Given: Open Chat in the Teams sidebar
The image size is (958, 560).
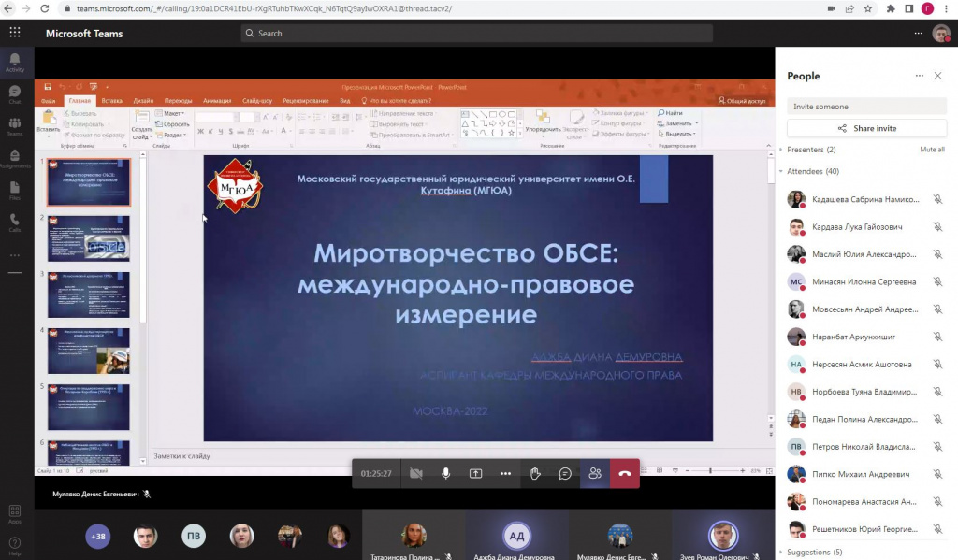Looking at the screenshot, I should coord(15,94).
